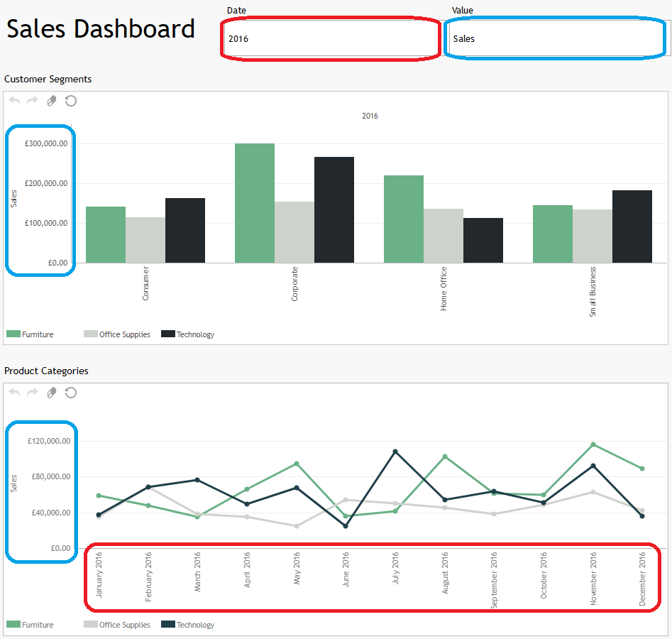Toggle the Technology series in Product Categories legend

[x=187, y=624]
